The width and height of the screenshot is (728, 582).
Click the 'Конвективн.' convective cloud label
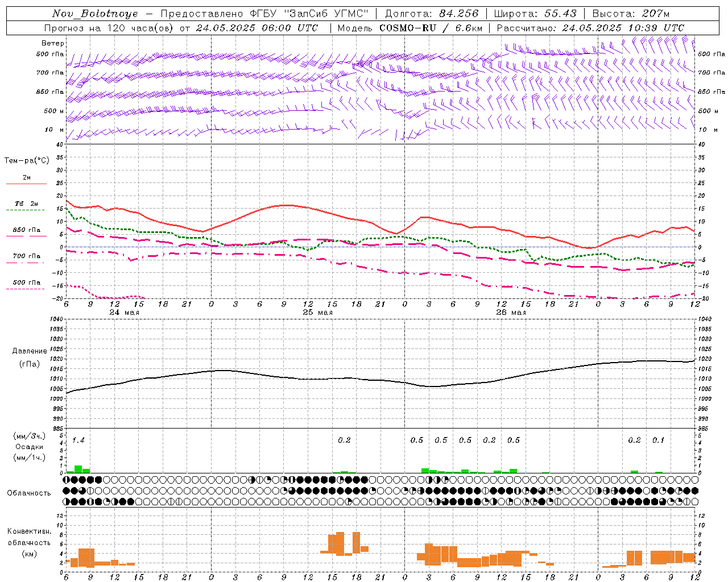pyautogui.click(x=30, y=531)
